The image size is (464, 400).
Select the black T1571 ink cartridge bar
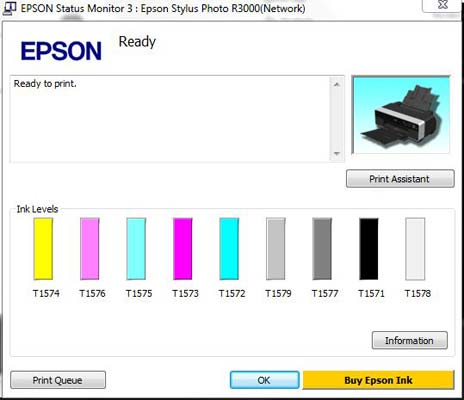pyautogui.click(x=369, y=249)
